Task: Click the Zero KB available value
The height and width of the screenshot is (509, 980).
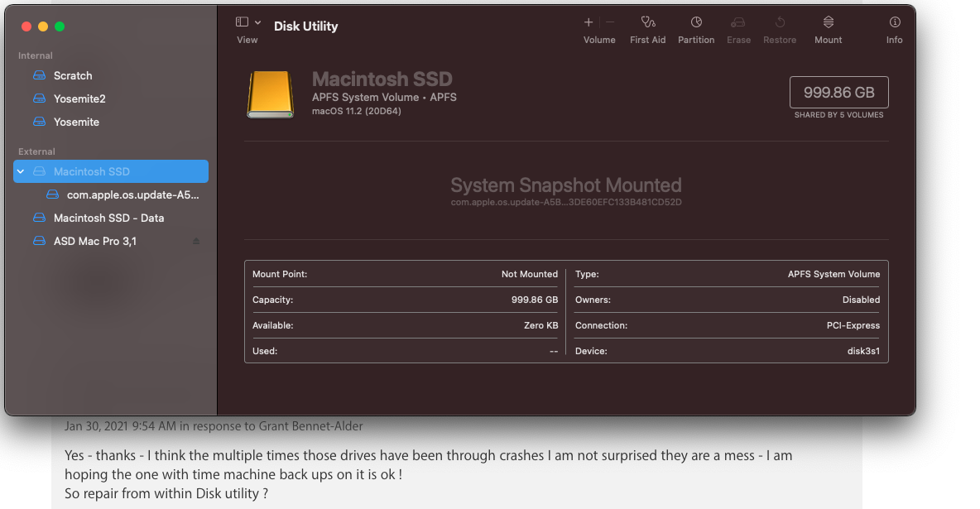Action: click(540, 325)
